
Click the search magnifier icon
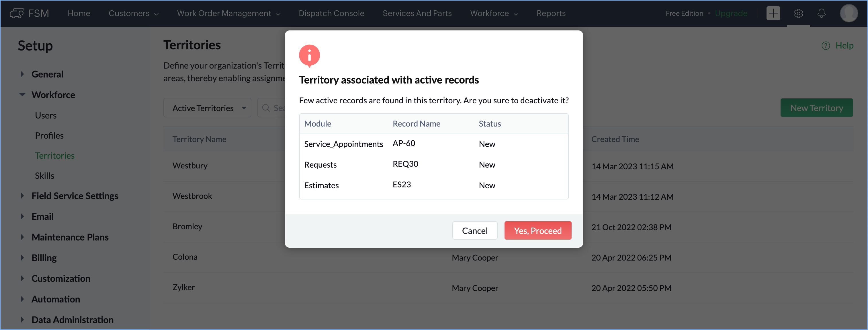266,108
